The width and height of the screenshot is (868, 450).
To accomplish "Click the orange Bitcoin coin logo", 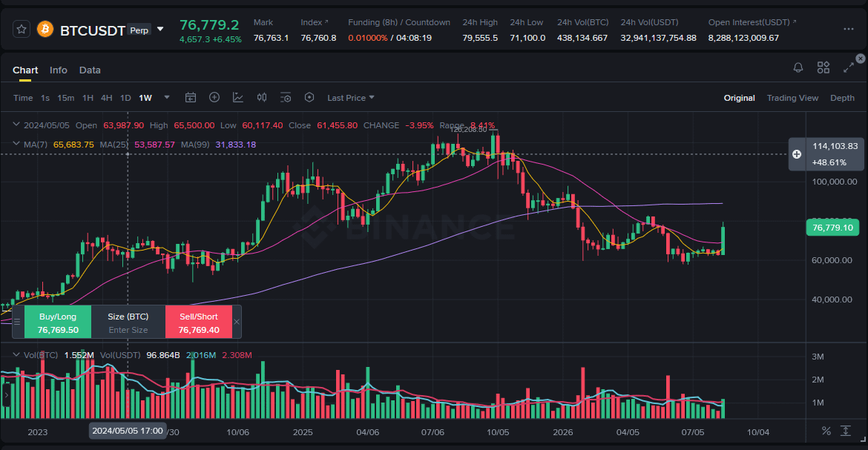I will pyautogui.click(x=45, y=29).
